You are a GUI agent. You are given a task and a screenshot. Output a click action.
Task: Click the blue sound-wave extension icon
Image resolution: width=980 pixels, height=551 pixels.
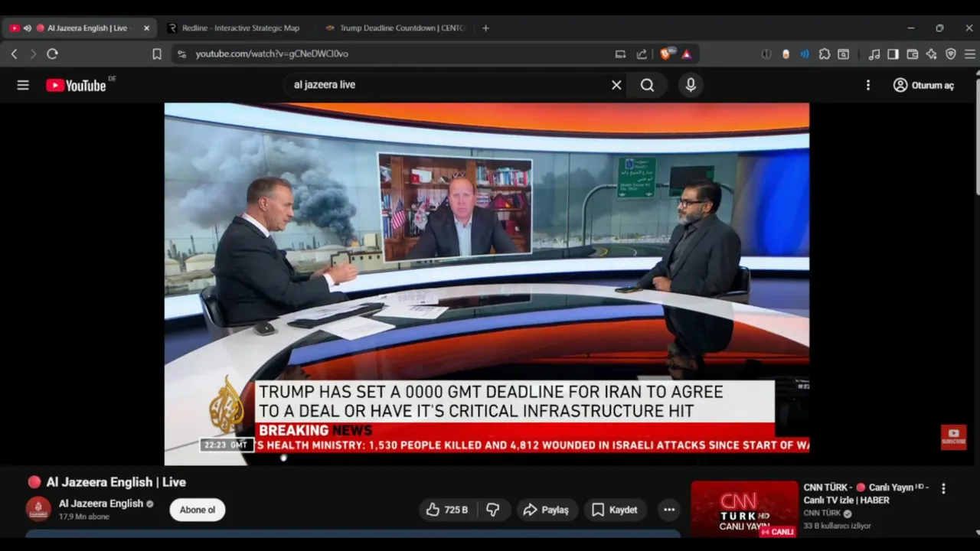coord(805,54)
